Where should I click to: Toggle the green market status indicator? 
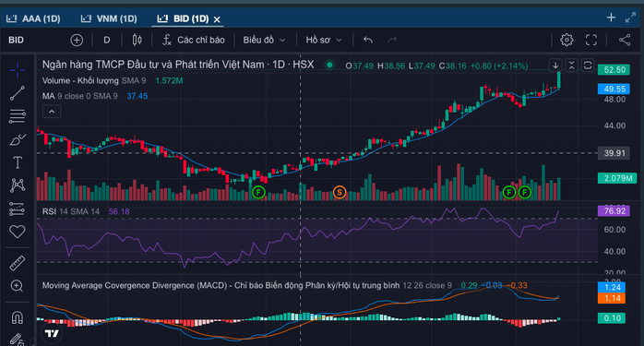329,65
